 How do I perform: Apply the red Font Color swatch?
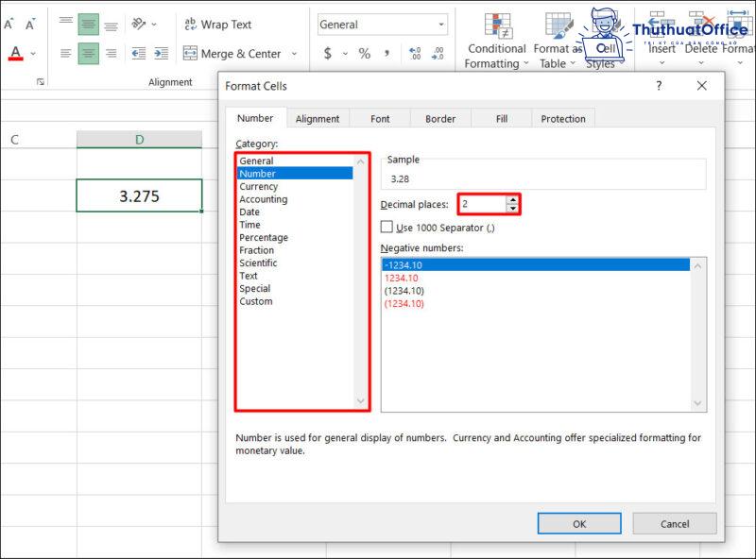[15, 52]
